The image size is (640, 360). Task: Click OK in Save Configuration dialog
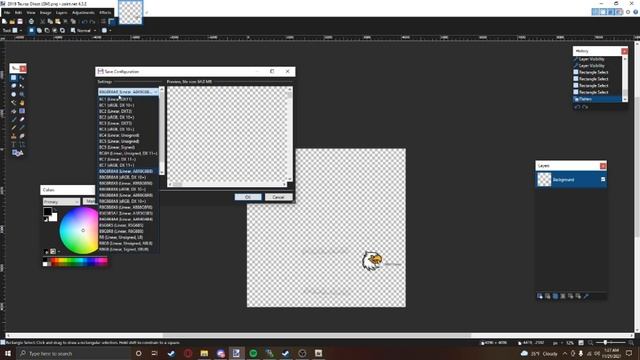248,197
